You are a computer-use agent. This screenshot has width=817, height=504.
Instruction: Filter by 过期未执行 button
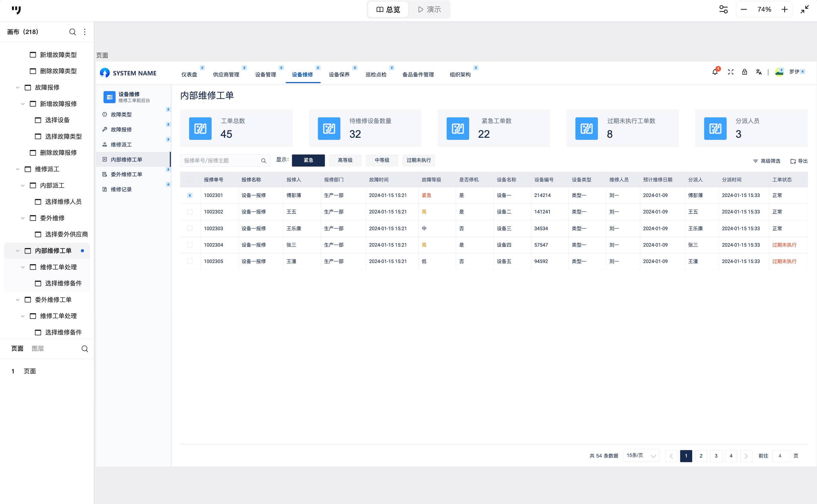418,160
